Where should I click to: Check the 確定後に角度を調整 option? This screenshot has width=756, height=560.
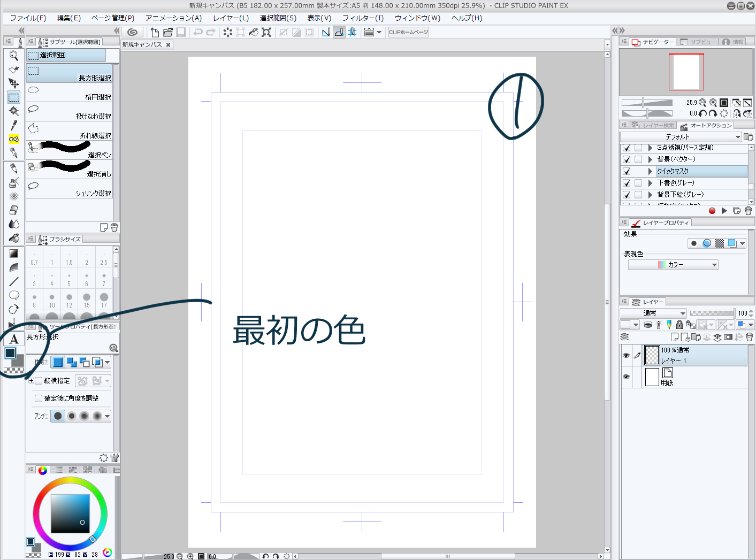click(39, 398)
